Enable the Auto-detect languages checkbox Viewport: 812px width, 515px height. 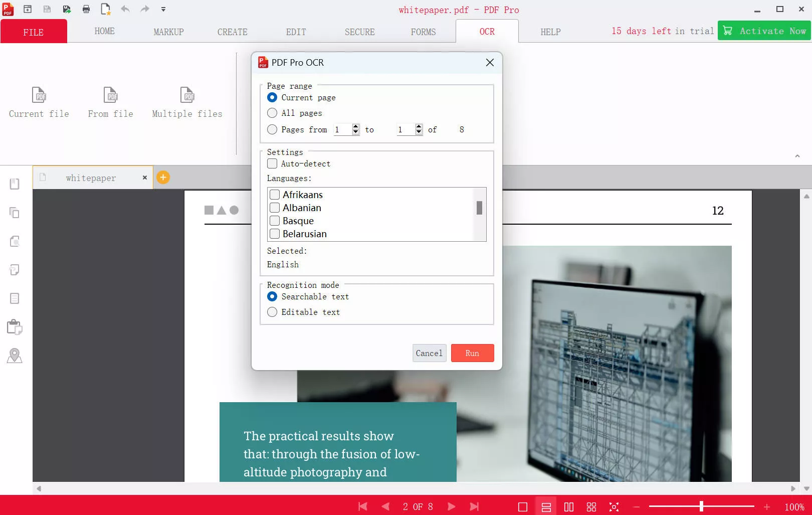(272, 163)
